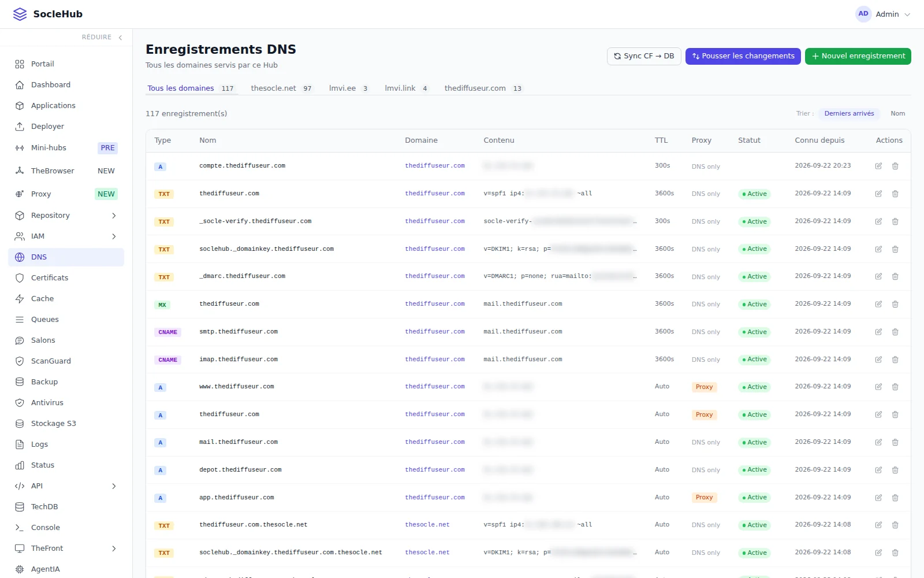This screenshot has width=924, height=578.
Task: Open the Dashboard home icon
Action: 20,85
